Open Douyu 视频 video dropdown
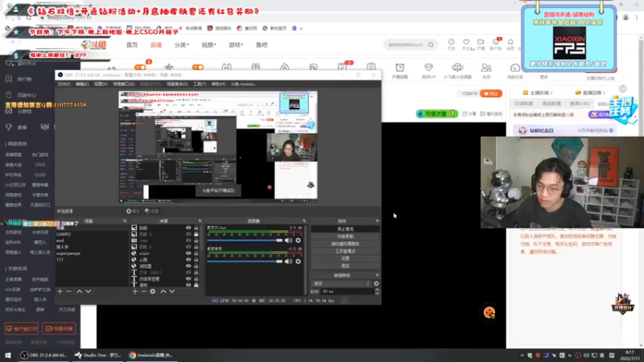The width and height of the screenshot is (644, 362). pyautogui.click(x=208, y=45)
